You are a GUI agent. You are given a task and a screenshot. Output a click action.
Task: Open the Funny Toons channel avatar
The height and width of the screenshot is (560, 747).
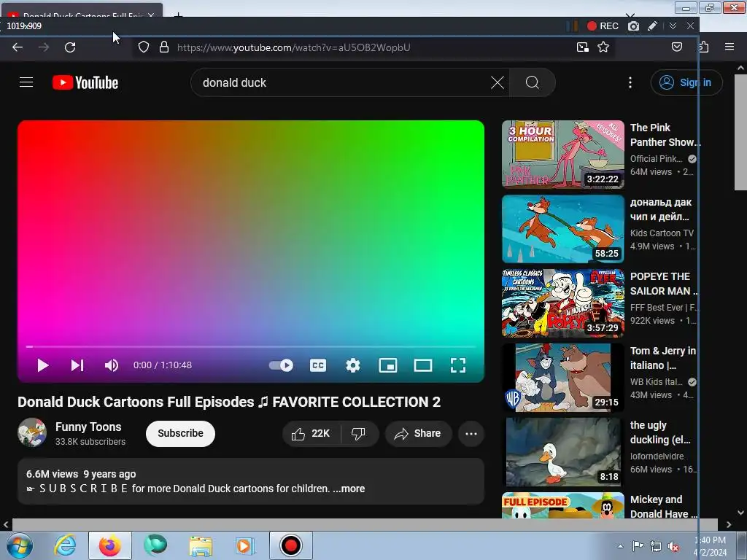[32, 432]
